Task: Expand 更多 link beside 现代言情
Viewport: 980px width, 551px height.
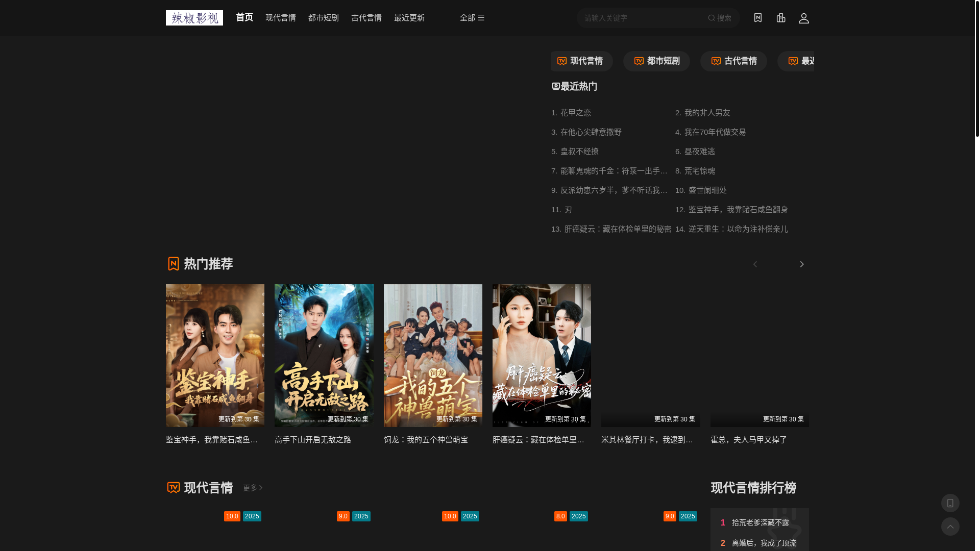Action: (x=253, y=488)
